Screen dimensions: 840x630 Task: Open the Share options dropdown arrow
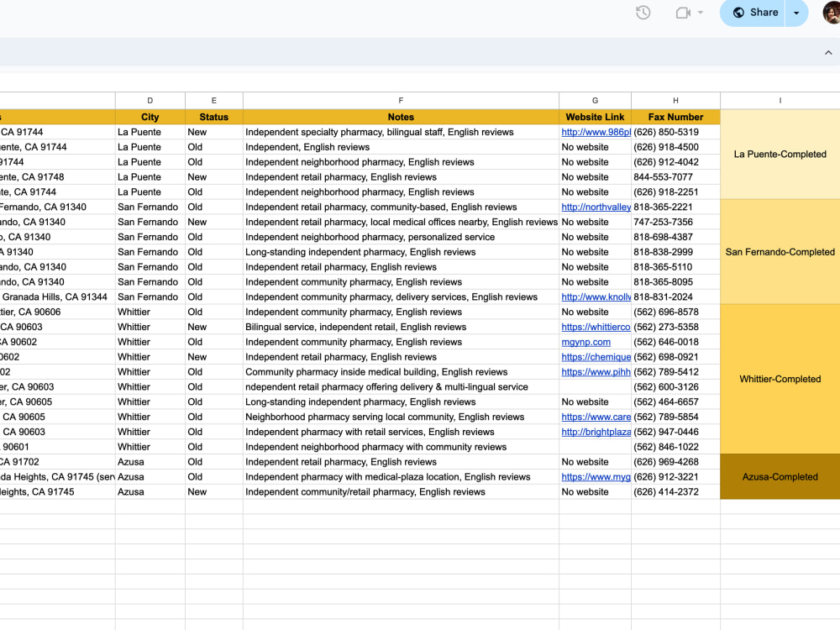(796, 13)
